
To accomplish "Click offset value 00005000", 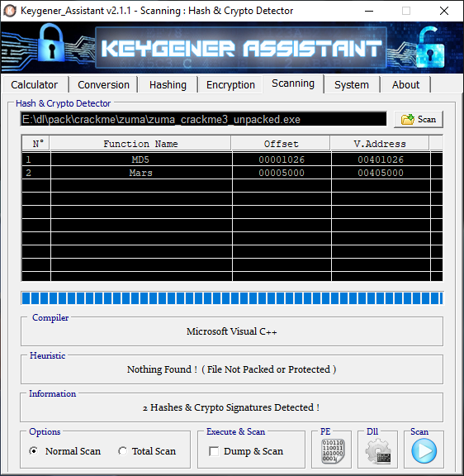I will coord(282,173).
